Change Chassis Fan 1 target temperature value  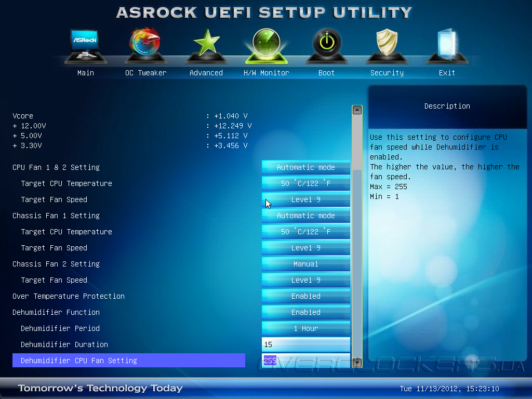pos(305,232)
